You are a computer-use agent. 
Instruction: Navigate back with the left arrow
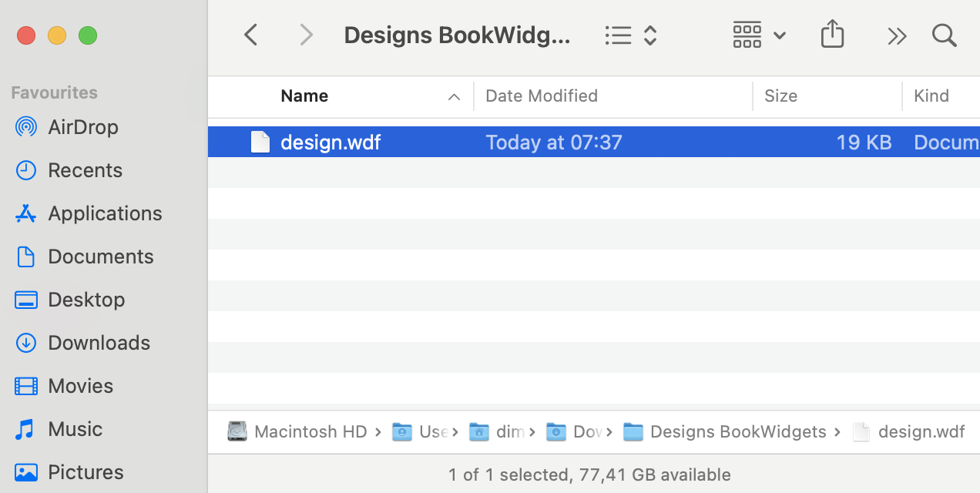pyautogui.click(x=250, y=35)
